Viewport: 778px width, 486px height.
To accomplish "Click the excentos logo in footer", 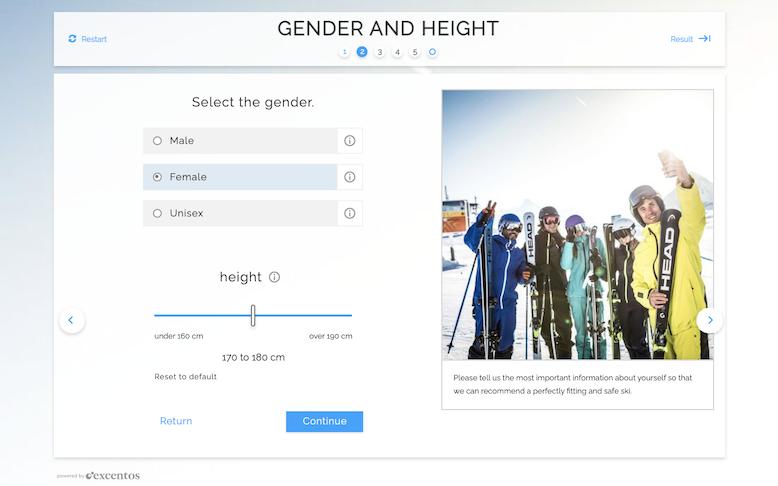I will pyautogui.click(x=112, y=476).
